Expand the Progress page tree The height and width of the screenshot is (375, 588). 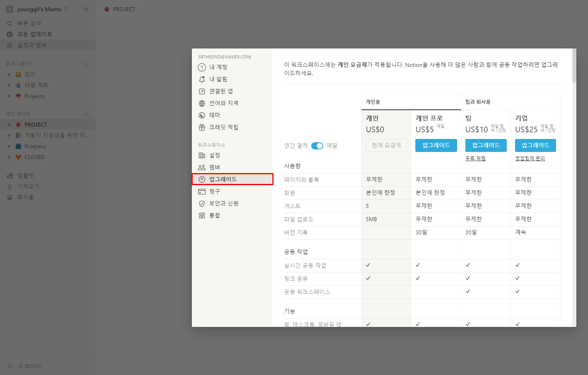9,146
